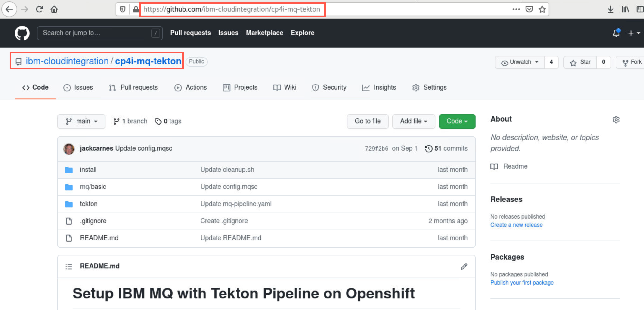Viewport: 644px width, 310px height.
Task: View the 1 branch link
Action: pos(130,121)
